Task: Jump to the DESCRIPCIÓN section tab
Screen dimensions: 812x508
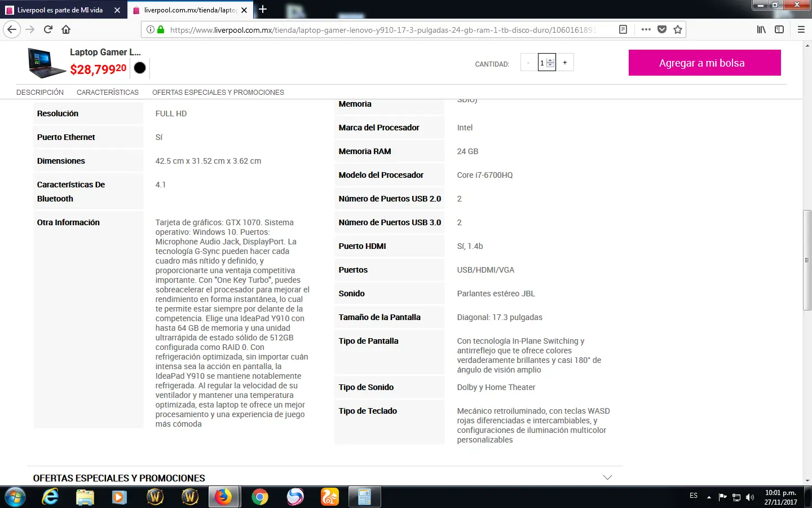Action: click(40, 92)
